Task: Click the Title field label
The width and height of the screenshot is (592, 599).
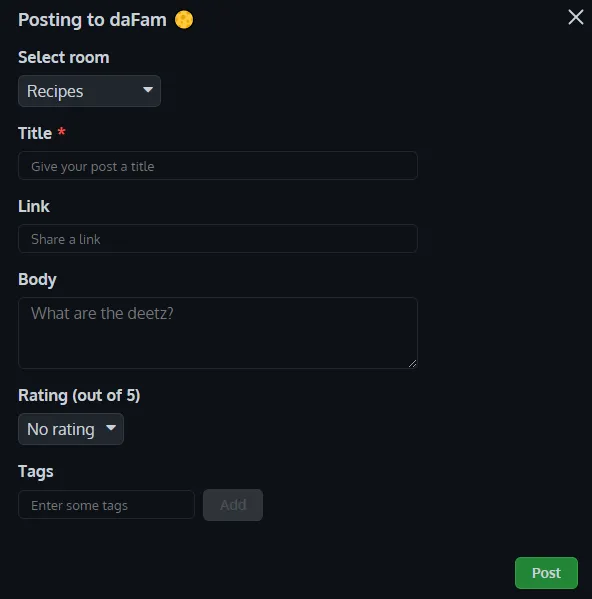Action: (x=35, y=133)
